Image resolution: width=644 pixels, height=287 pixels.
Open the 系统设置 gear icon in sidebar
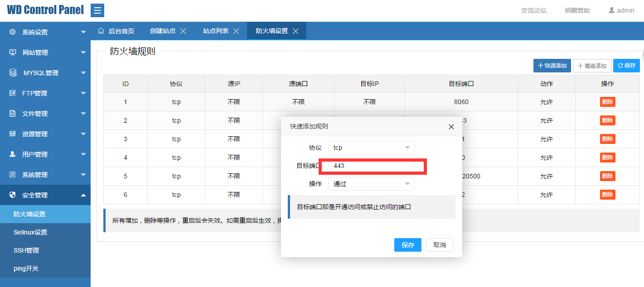point(13,32)
